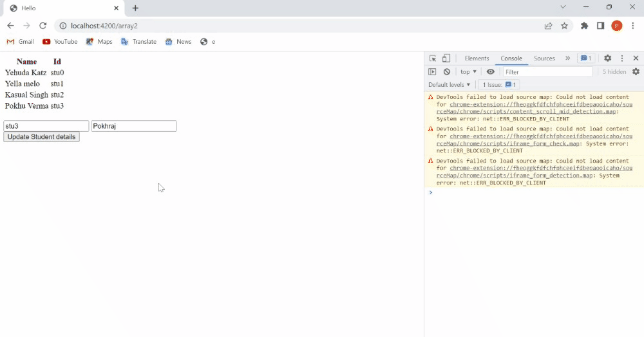
Task: Show the console sidebar
Action: (432, 72)
